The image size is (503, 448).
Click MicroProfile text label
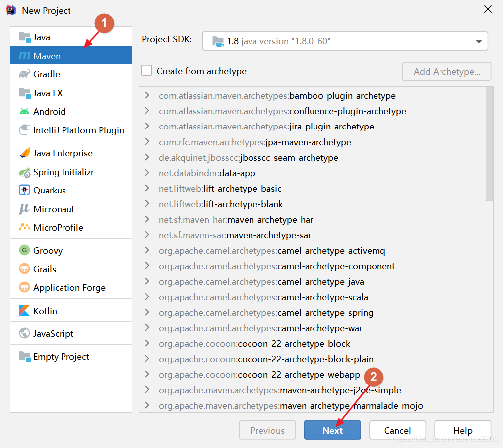point(59,228)
